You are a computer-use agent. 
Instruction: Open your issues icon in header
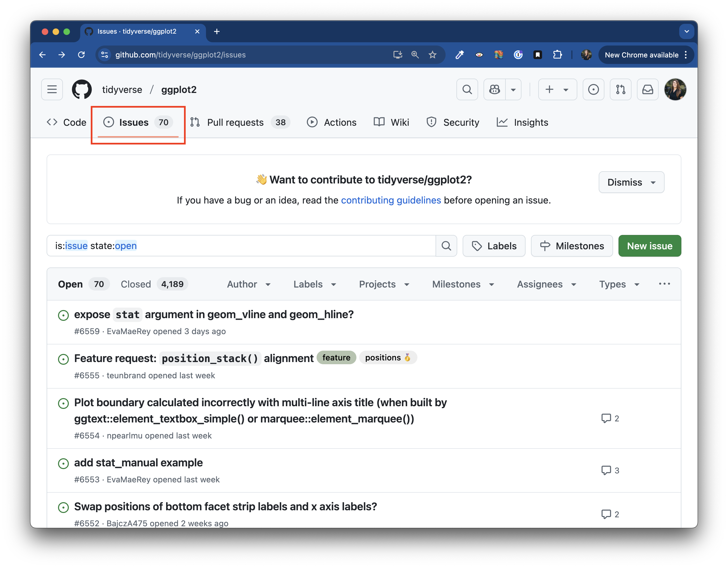point(593,89)
